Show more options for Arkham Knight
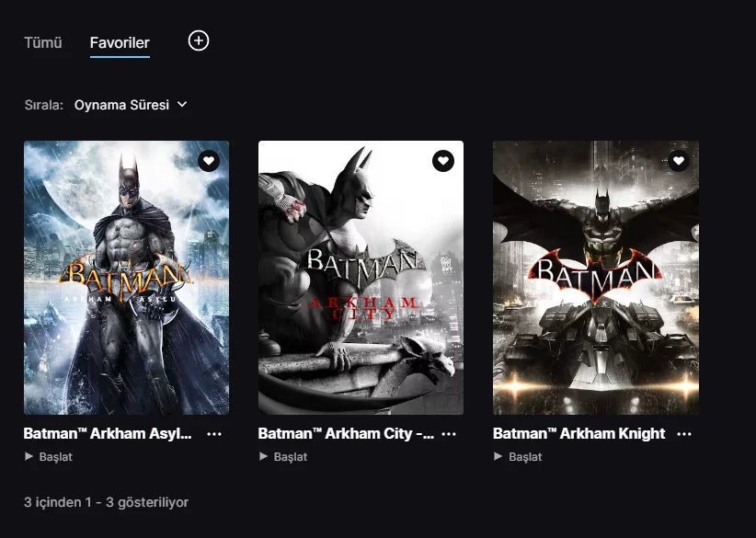 pos(683,434)
